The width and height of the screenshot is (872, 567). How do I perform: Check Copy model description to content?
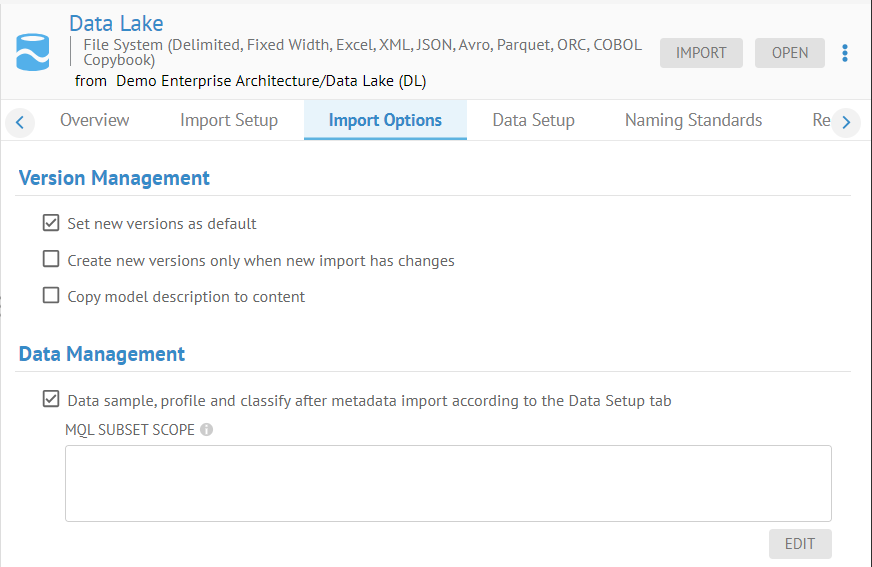click(51, 296)
